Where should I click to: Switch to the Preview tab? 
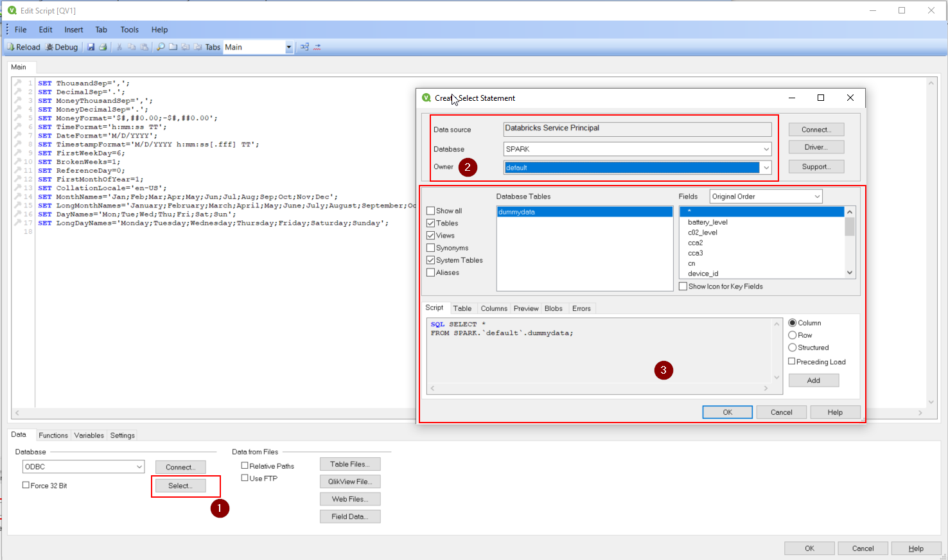click(525, 308)
